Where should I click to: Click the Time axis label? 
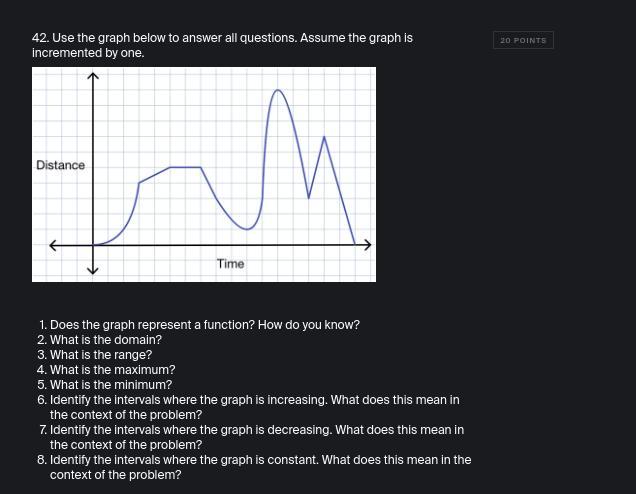230,264
